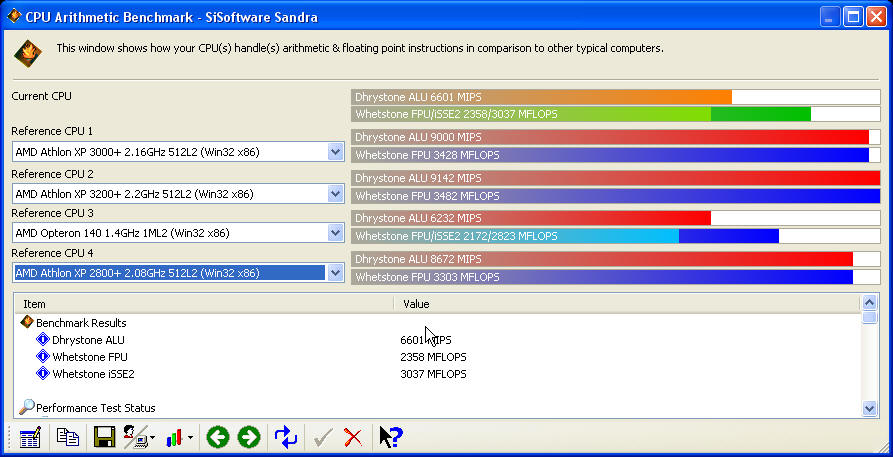Click the Value column header
Image resolution: width=893 pixels, height=457 pixels.
click(627, 304)
